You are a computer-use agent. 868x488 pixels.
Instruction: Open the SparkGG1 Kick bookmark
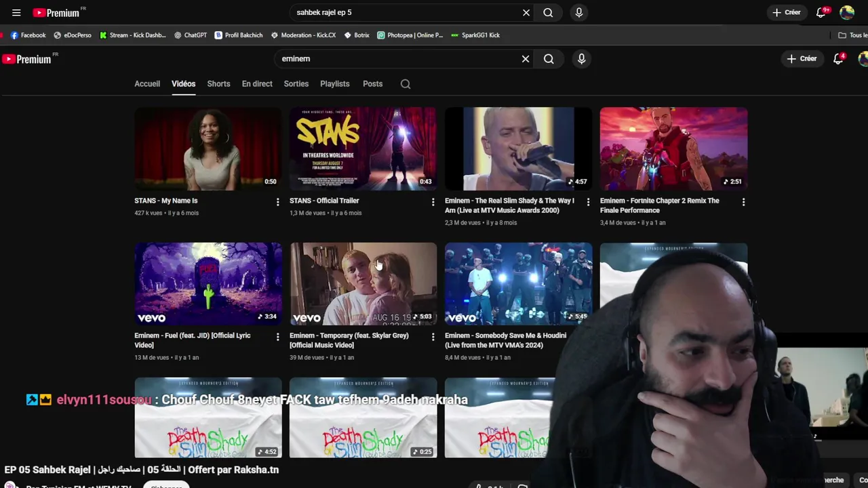coord(475,35)
